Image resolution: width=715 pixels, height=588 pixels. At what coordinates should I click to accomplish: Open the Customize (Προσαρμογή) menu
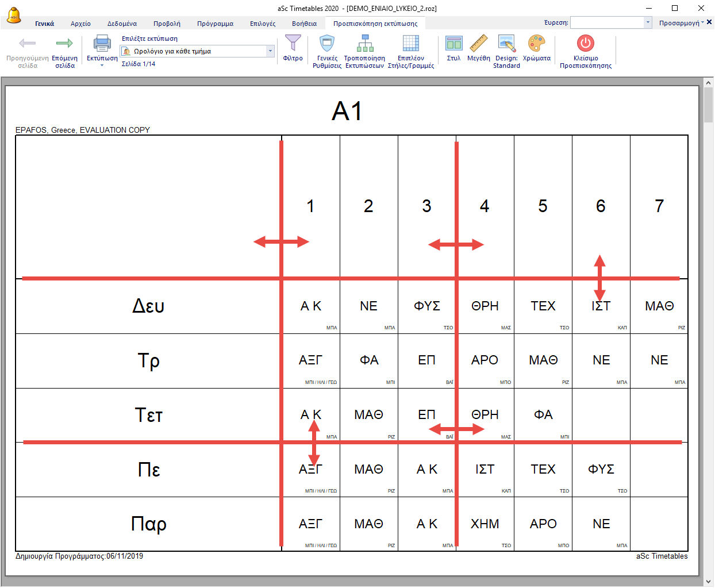click(681, 23)
